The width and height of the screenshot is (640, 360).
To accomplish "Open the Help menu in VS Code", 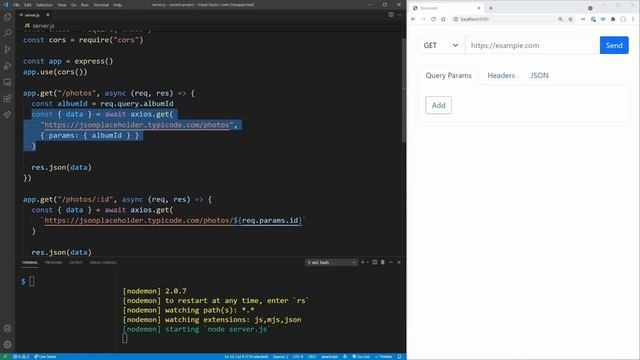I will (118, 5).
